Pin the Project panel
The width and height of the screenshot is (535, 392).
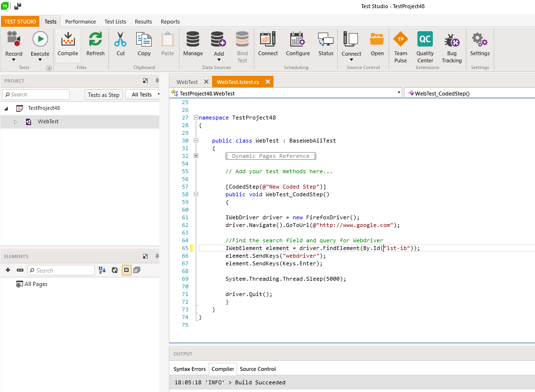[156, 81]
